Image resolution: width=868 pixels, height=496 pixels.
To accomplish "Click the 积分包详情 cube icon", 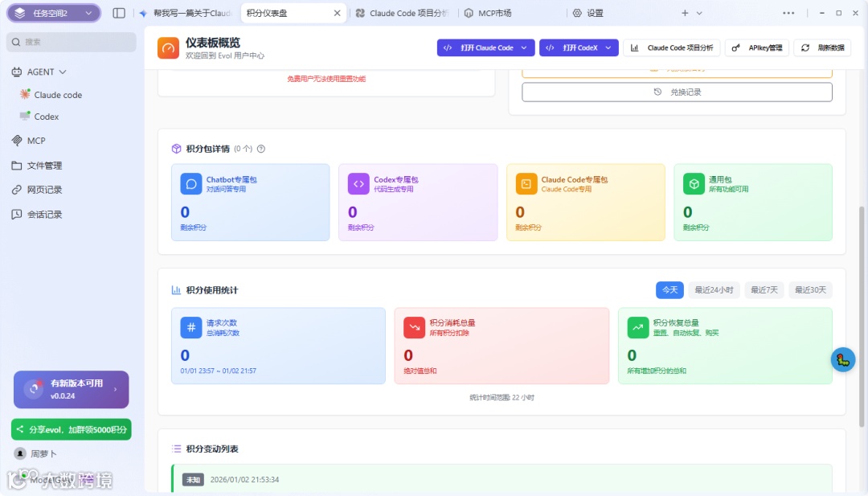I will click(177, 149).
